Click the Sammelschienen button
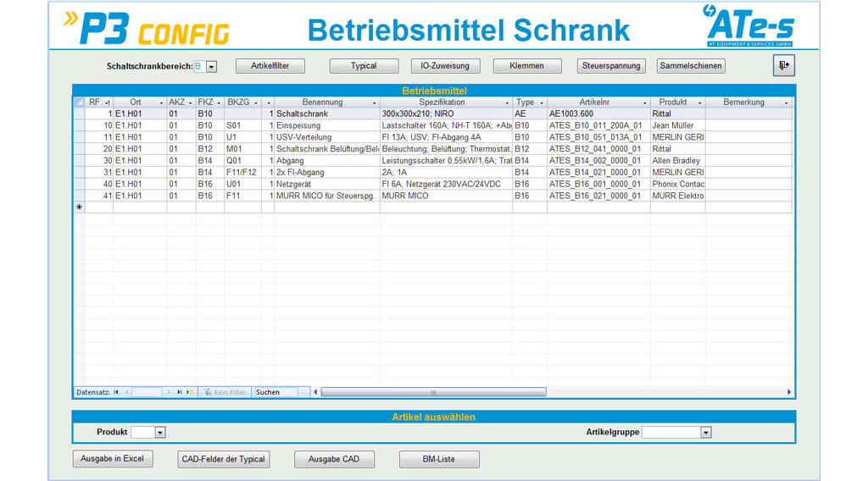The image size is (868, 481). click(x=691, y=66)
